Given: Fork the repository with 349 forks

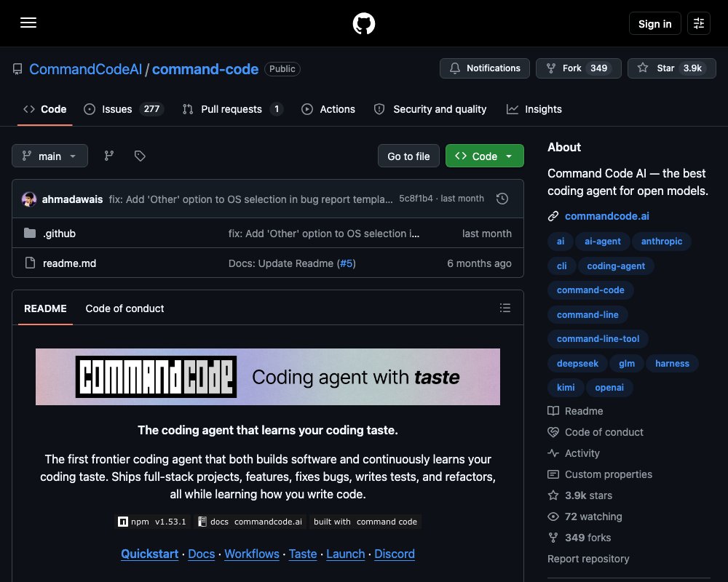Looking at the screenshot, I should tap(579, 68).
